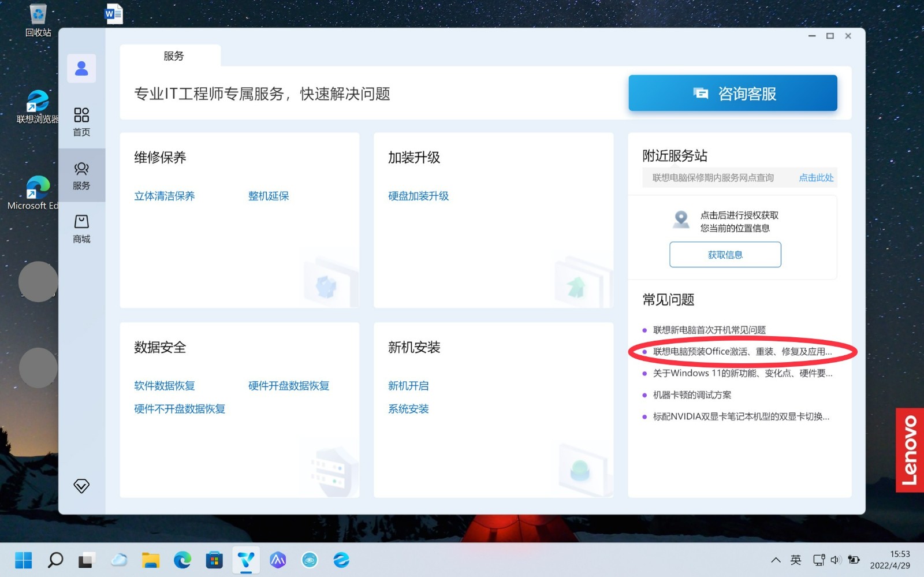Viewport: 924px width, 577px height.
Task: Minimize the Lenovo service window
Action: tap(812, 36)
